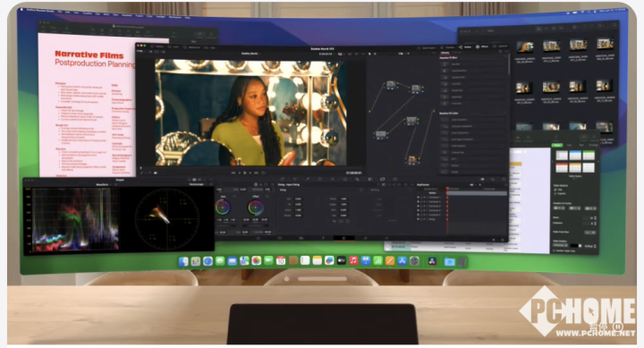The height and width of the screenshot is (348, 644).
Task: Switch to the Edit page tab
Action: click(x=301, y=238)
